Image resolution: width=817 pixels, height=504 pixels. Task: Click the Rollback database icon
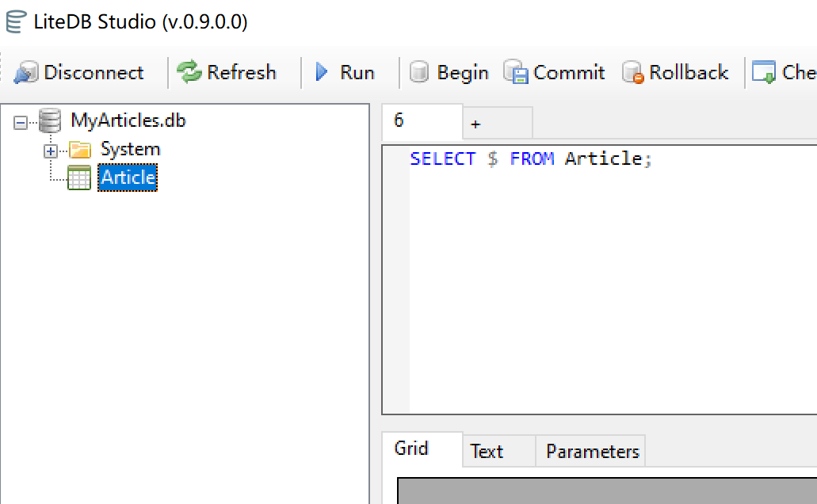pyautogui.click(x=633, y=72)
